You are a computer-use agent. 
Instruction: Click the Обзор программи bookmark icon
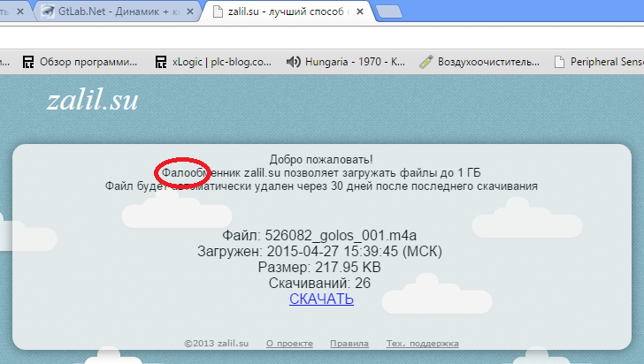(x=28, y=62)
